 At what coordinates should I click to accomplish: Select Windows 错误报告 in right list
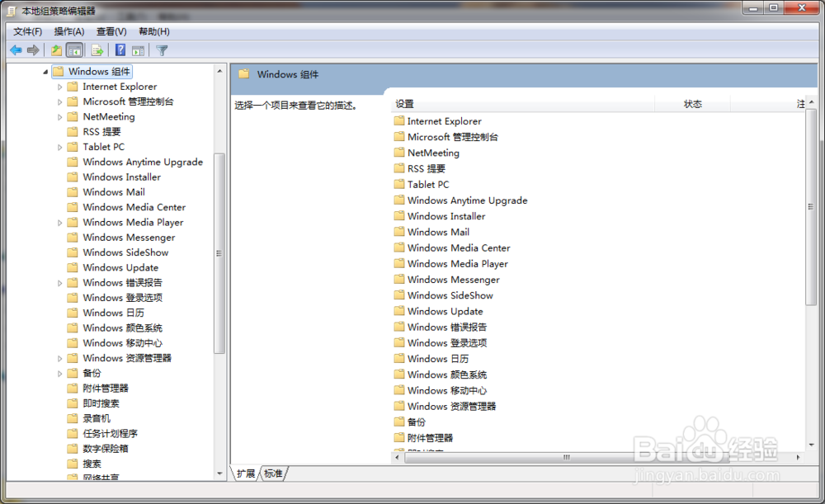[447, 327]
